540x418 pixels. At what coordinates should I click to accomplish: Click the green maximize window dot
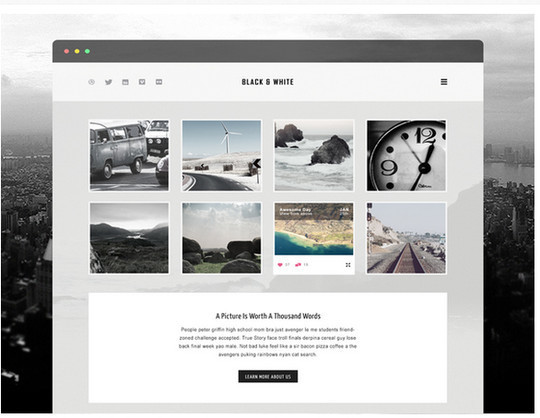tap(87, 51)
